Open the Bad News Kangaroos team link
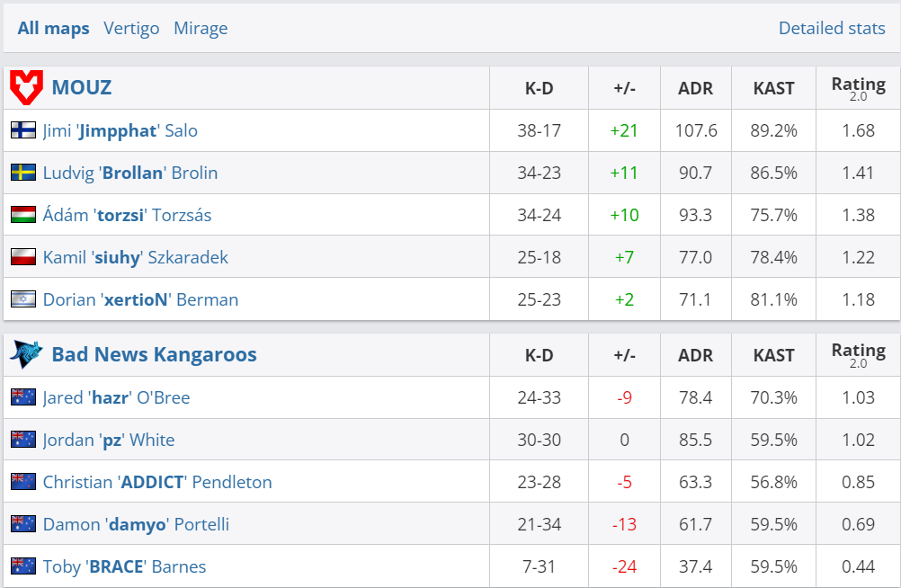Screen dimensions: 901x588 [x=154, y=354]
